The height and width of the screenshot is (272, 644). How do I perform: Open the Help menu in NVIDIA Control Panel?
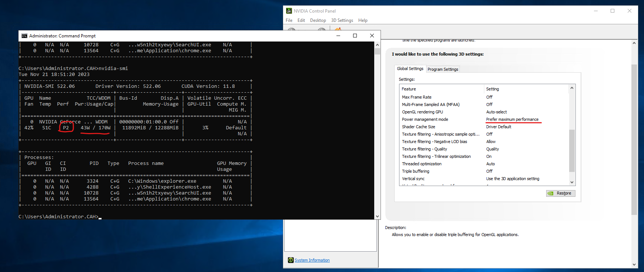pos(363,20)
